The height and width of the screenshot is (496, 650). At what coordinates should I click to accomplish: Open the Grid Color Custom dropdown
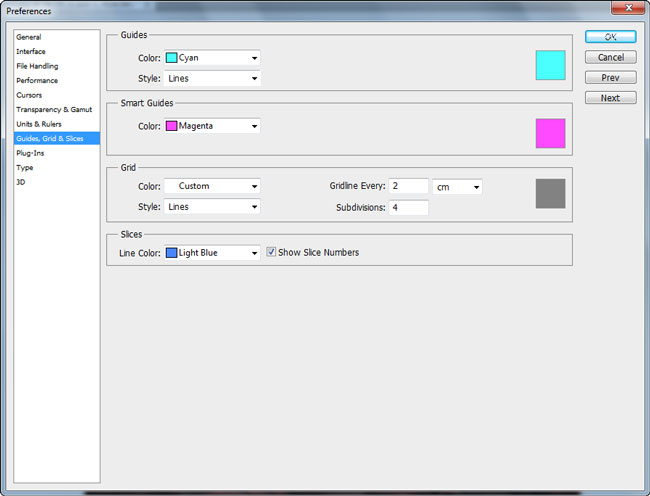pyautogui.click(x=212, y=186)
